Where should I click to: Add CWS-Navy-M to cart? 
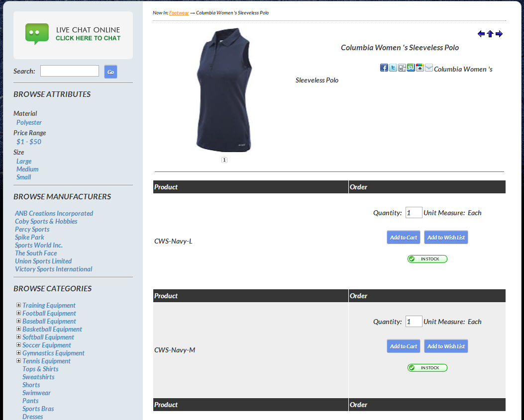(404, 346)
